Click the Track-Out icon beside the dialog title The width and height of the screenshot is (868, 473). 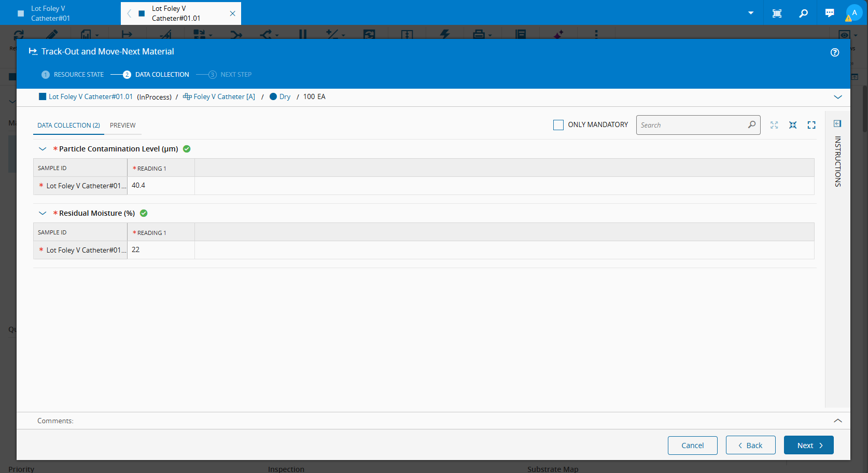pyautogui.click(x=33, y=52)
